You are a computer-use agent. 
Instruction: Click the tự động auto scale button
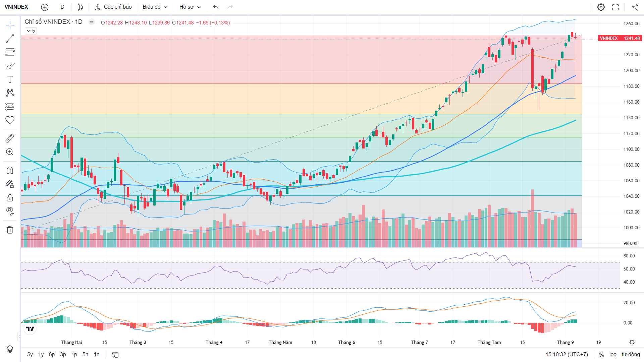(x=631, y=355)
